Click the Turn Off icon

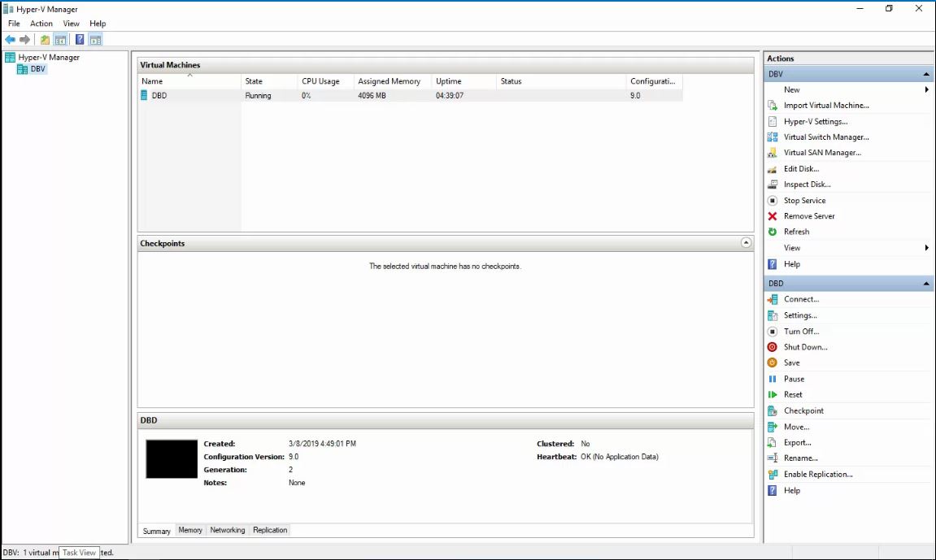click(773, 331)
